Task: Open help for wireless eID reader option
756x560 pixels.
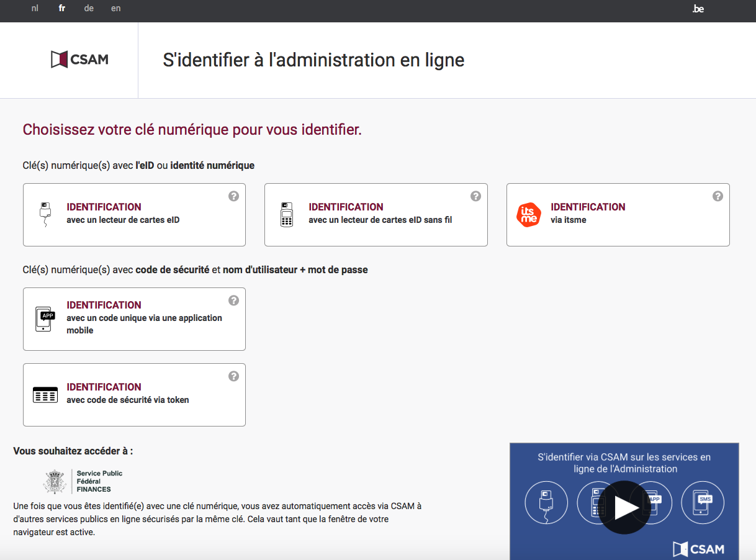Action: pyautogui.click(x=475, y=196)
